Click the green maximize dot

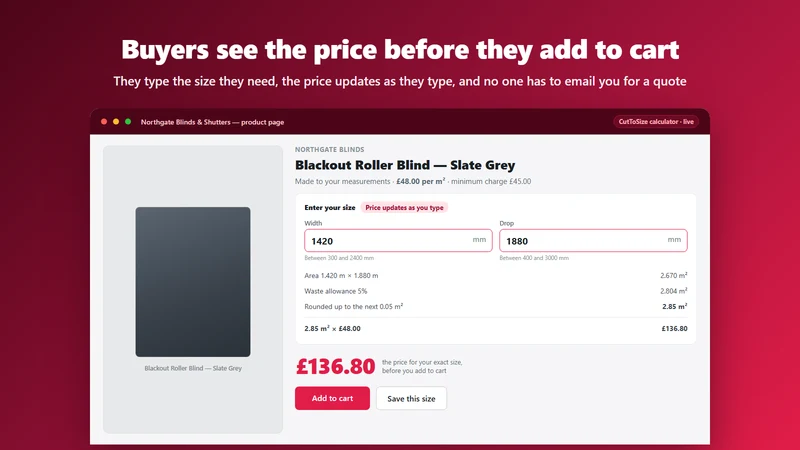coord(128,121)
